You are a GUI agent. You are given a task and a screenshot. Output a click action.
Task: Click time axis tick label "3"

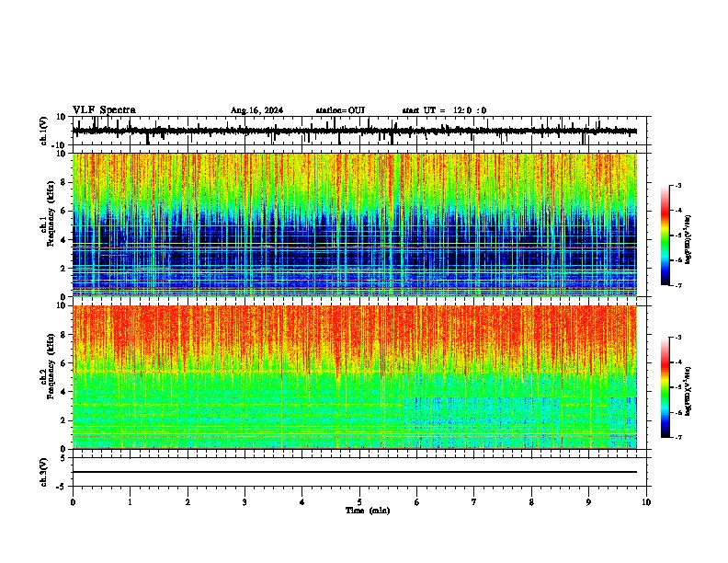[245, 502]
